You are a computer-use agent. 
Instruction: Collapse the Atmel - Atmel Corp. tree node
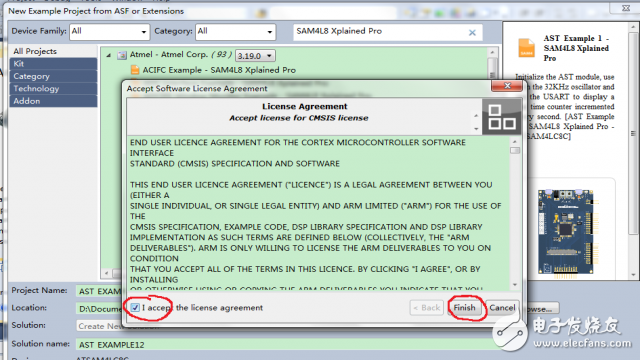pyautogui.click(x=109, y=55)
